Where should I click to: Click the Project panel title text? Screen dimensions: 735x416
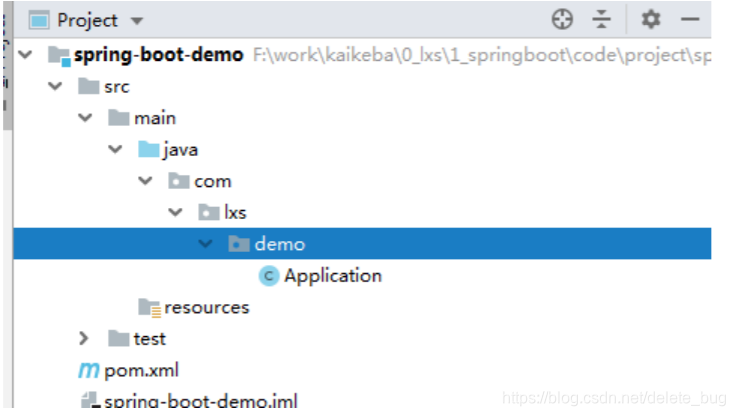pyautogui.click(x=87, y=21)
